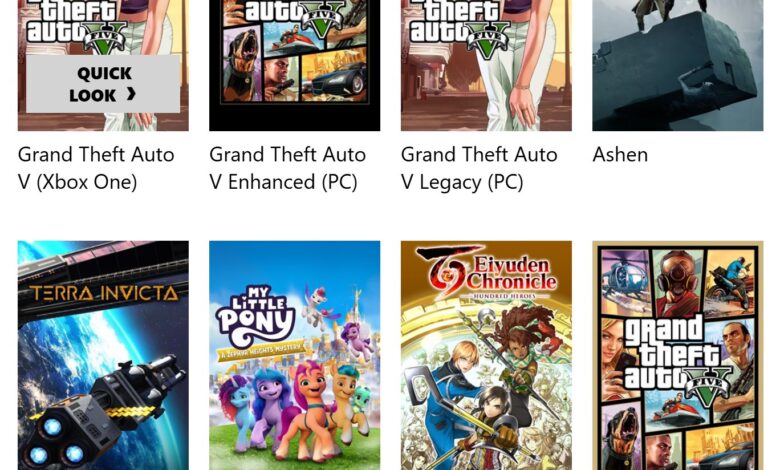
Task: Open the Grand Theft Auto V (Xbox One) cover art
Action: point(103,65)
